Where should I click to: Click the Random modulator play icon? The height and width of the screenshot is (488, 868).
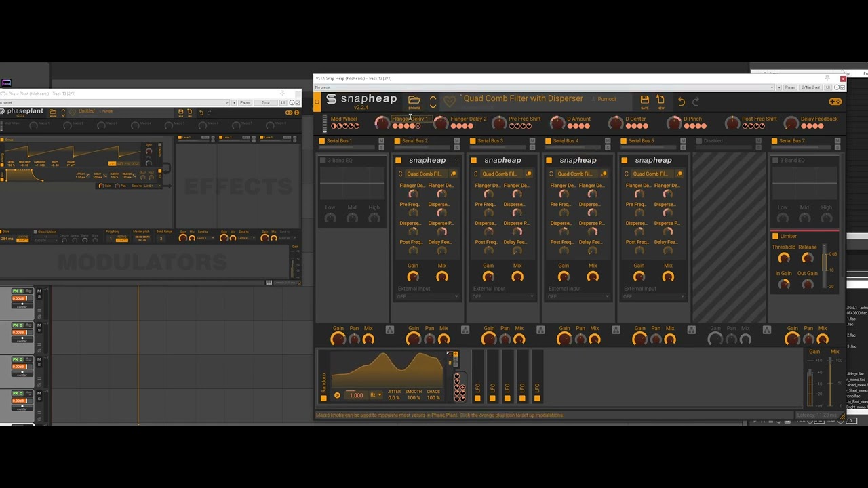(x=337, y=395)
